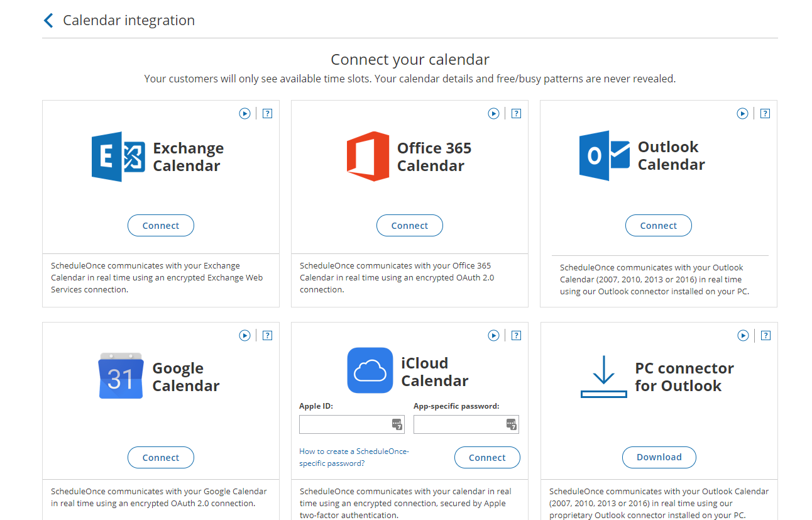812x520 pixels.
Task: Open the ScheduleOnce-specific password help link
Action: pyautogui.click(x=354, y=457)
